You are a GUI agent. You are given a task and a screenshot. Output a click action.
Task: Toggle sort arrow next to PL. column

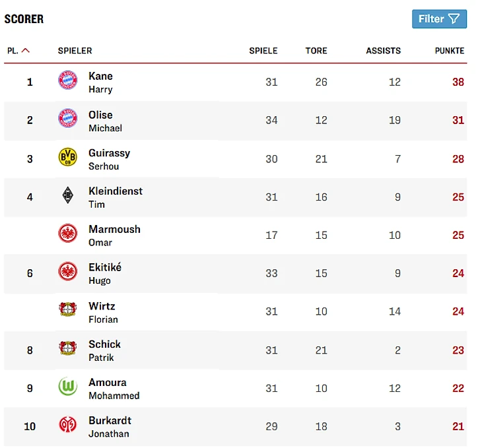26,50
